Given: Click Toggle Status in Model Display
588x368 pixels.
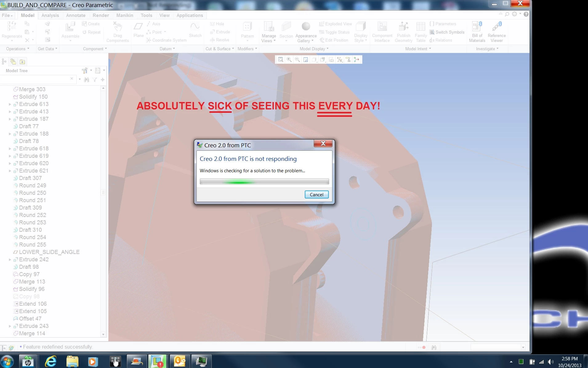Looking at the screenshot, I should (334, 32).
